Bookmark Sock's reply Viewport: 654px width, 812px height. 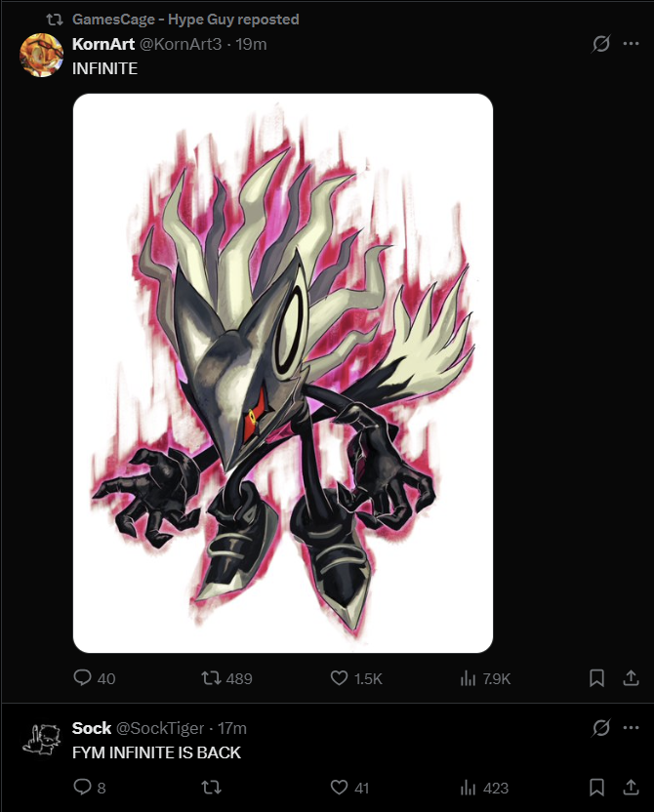596,788
